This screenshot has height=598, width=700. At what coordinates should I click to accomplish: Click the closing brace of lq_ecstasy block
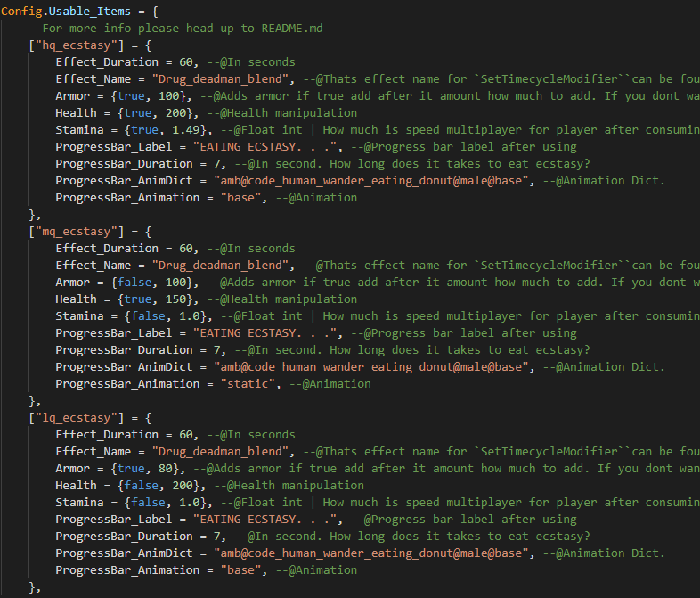[32, 587]
